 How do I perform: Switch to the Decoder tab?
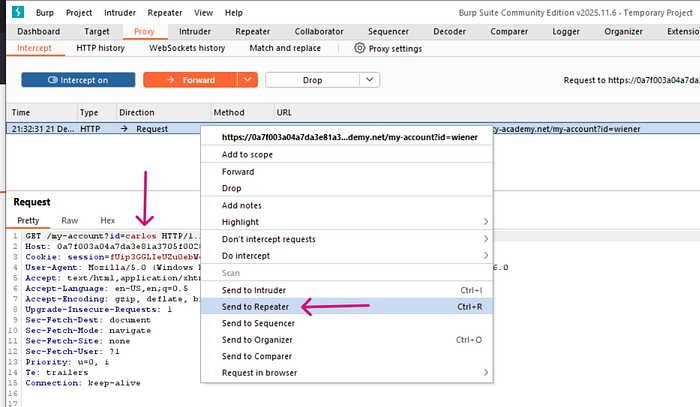[x=449, y=32]
